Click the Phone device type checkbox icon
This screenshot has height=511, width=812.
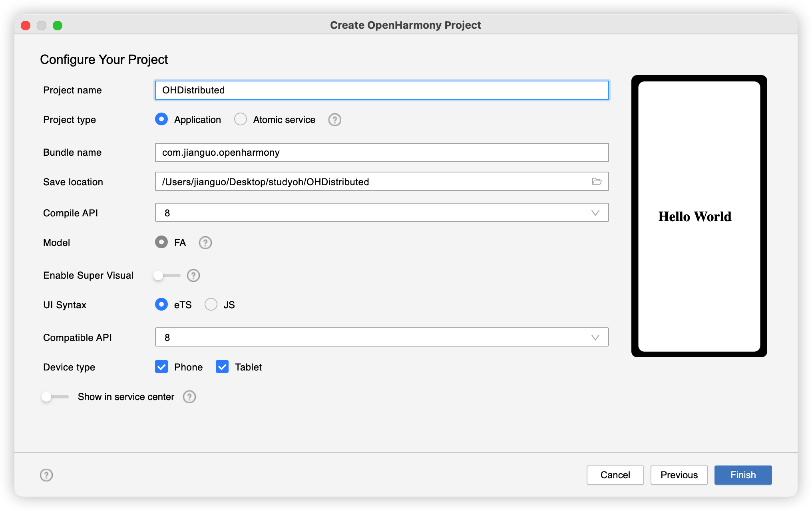161,367
